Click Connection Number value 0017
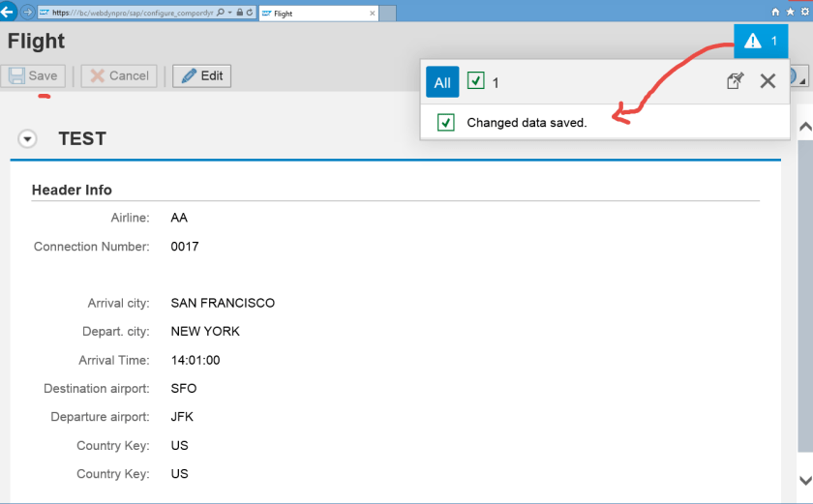 pos(185,247)
